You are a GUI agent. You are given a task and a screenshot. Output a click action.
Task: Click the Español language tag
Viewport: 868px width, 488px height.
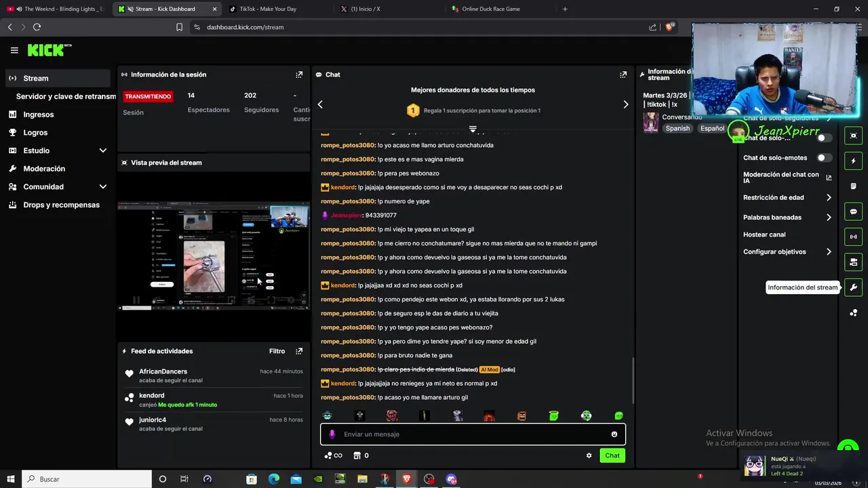click(x=713, y=129)
